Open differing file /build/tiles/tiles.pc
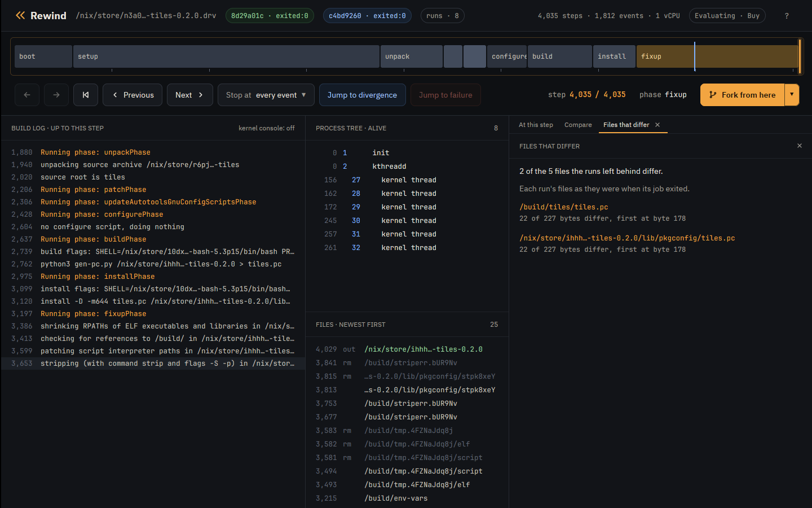 (563, 207)
